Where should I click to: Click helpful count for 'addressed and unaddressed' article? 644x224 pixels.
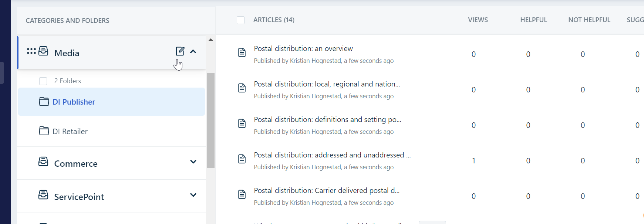click(528, 161)
